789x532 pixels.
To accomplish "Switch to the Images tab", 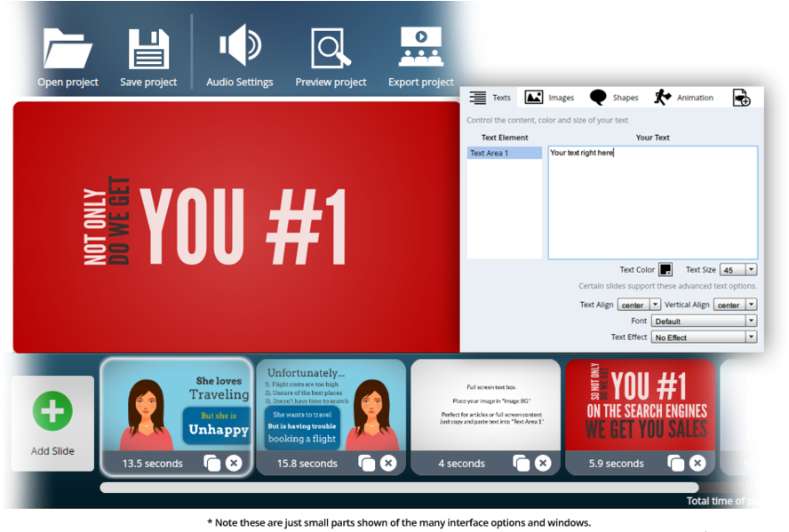I will [x=552, y=97].
